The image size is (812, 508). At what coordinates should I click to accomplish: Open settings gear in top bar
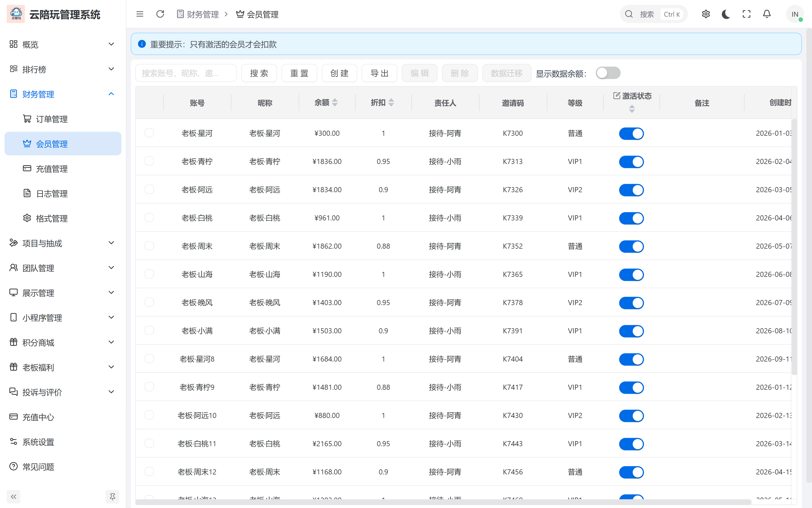coord(706,14)
